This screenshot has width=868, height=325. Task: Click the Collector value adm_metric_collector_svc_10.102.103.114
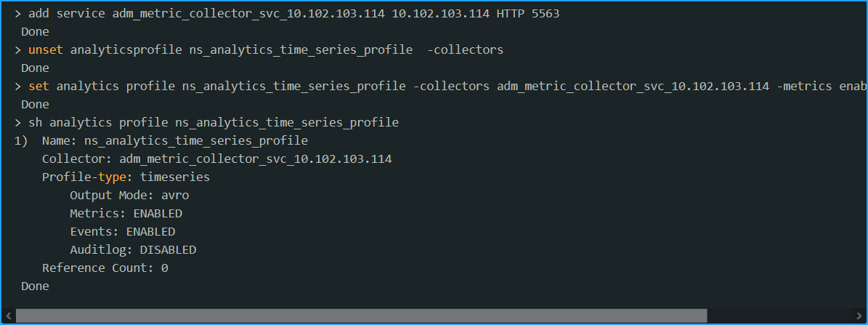pos(255,159)
